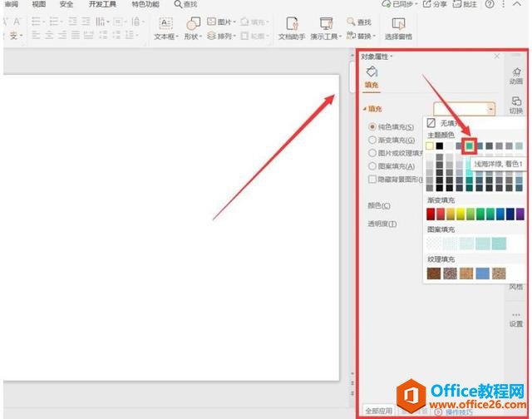532x419 pixels.
Task: Open the 开发工具 developer tab
Action: 102,4
